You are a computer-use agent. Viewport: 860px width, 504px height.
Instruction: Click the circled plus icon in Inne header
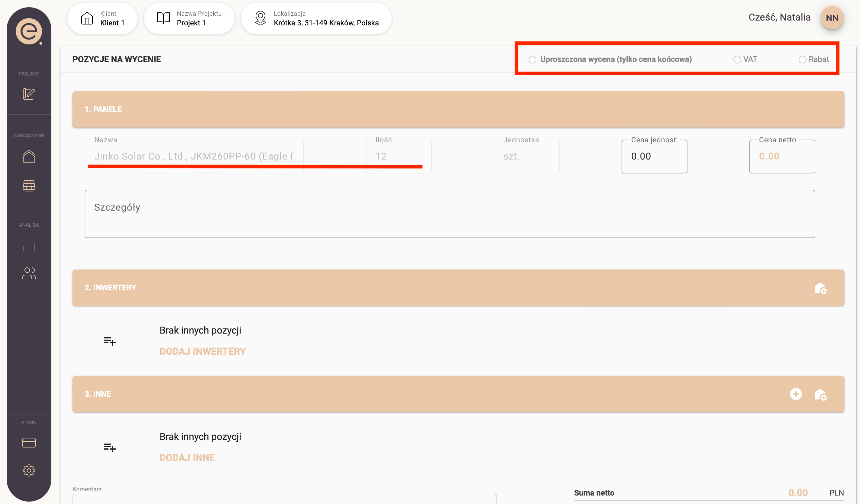[796, 394]
